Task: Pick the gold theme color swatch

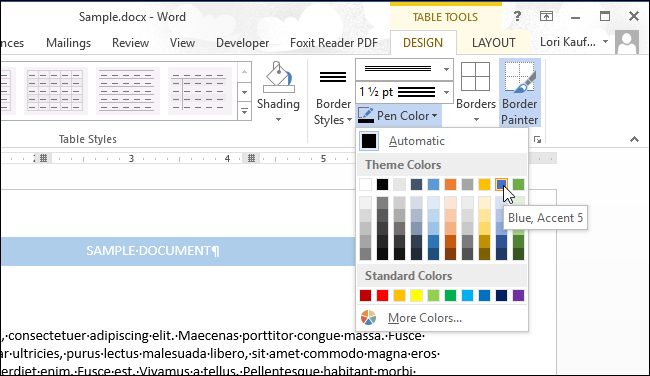Action: point(484,184)
